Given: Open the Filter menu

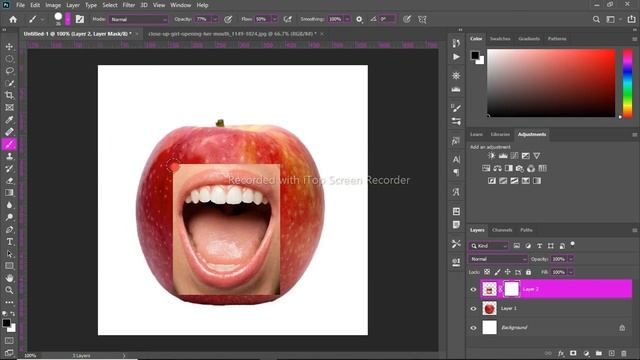Looking at the screenshot, I should (x=129, y=5).
